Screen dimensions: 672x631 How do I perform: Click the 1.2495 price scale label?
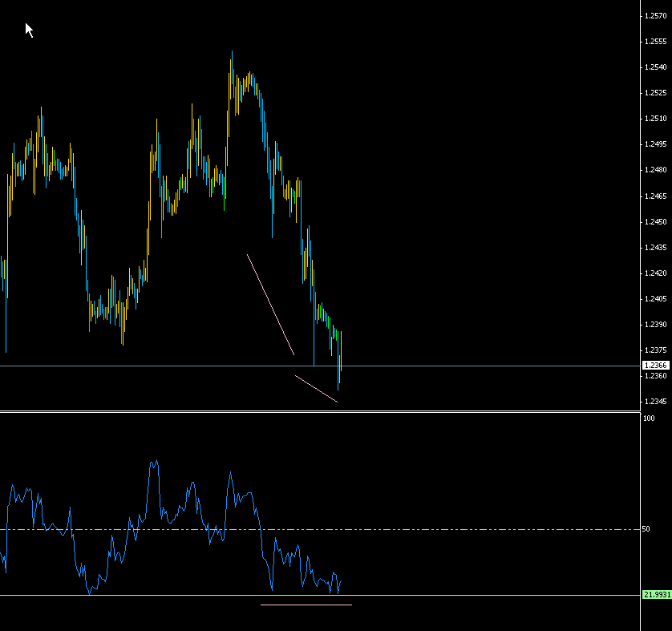click(656, 144)
